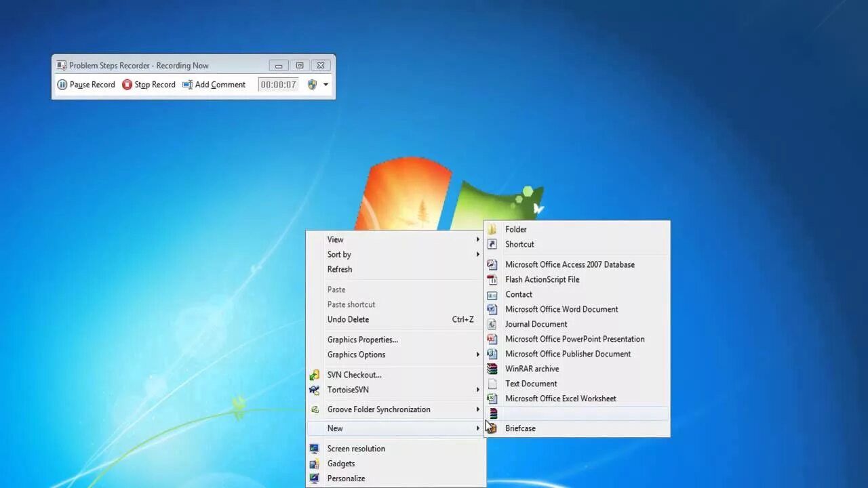This screenshot has width=868, height=488.
Task: Click the Groove Folder Synchronization icon
Action: (x=315, y=409)
